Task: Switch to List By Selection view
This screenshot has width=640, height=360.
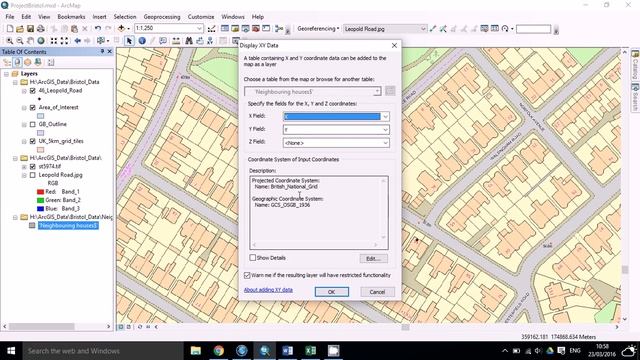Action: point(38,62)
